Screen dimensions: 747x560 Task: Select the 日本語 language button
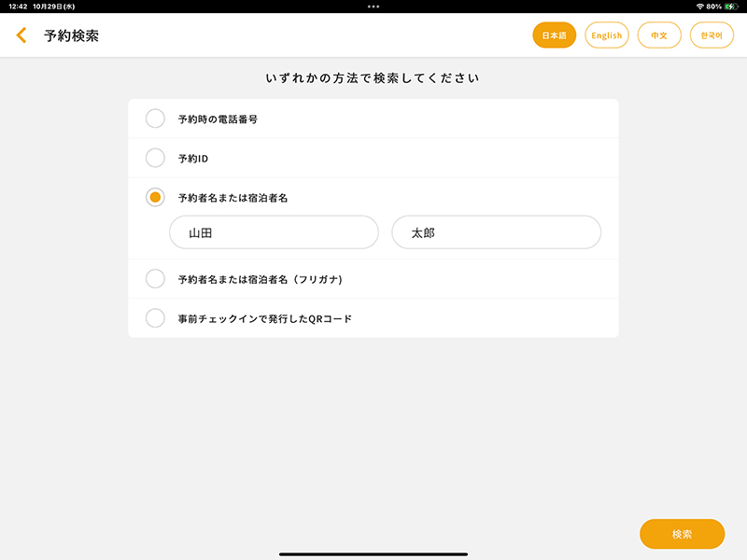coord(554,35)
